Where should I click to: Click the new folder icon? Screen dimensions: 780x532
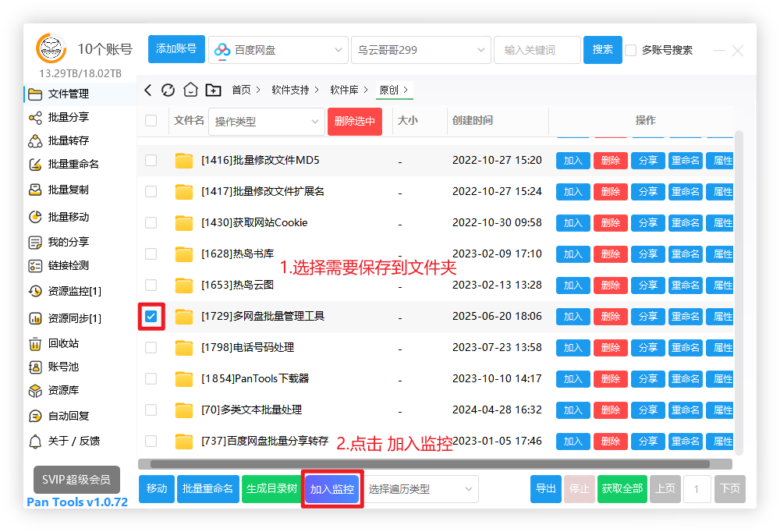pyautogui.click(x=213, y=90)
